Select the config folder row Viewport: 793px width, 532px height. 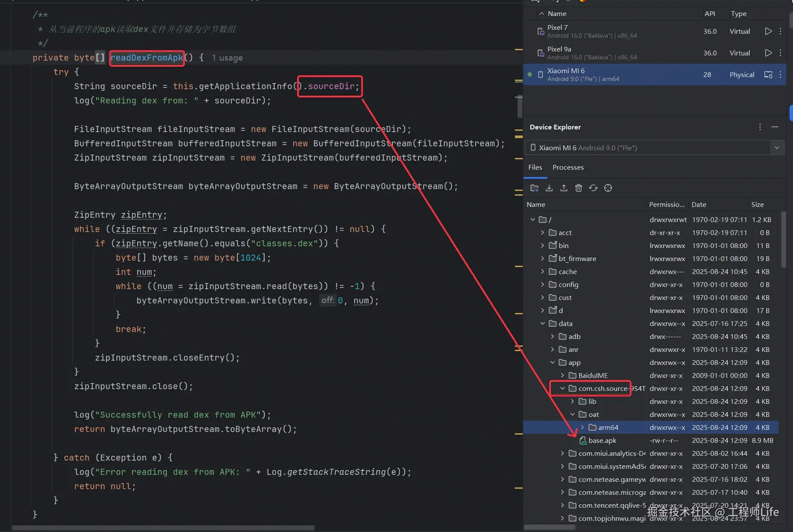(x=651, y=284)
